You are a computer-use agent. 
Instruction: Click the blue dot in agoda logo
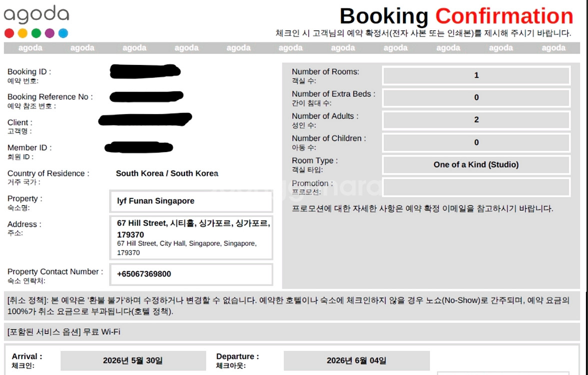63,33
